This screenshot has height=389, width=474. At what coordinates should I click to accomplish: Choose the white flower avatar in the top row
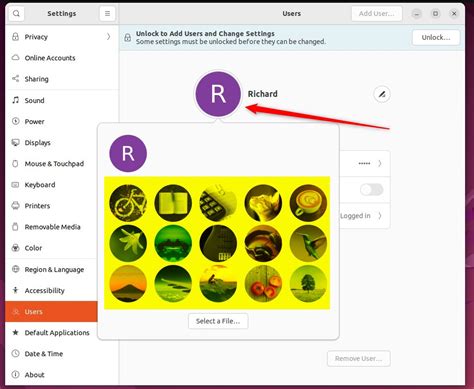(263, 203)
